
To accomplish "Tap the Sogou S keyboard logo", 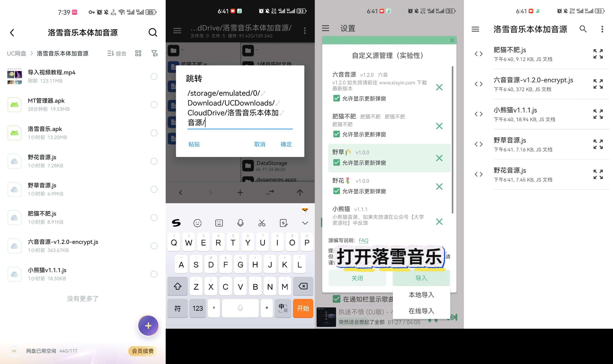I will [x=176, y=223].
